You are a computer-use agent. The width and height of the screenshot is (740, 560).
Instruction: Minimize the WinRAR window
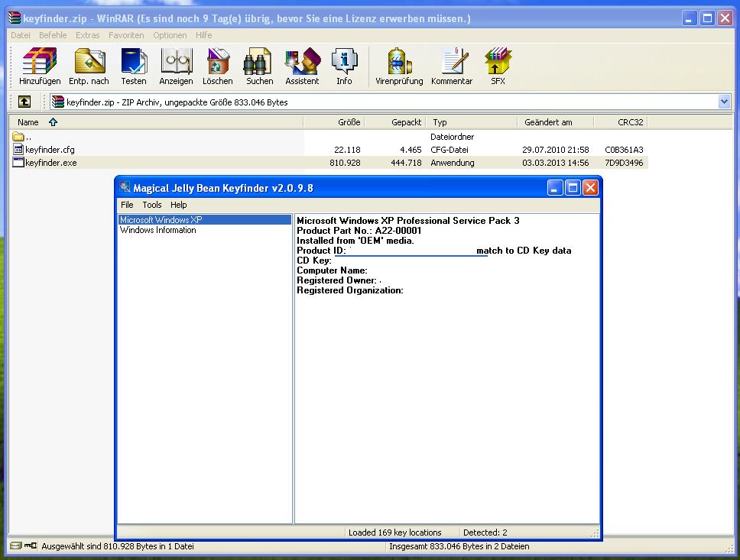pos(690,18)
